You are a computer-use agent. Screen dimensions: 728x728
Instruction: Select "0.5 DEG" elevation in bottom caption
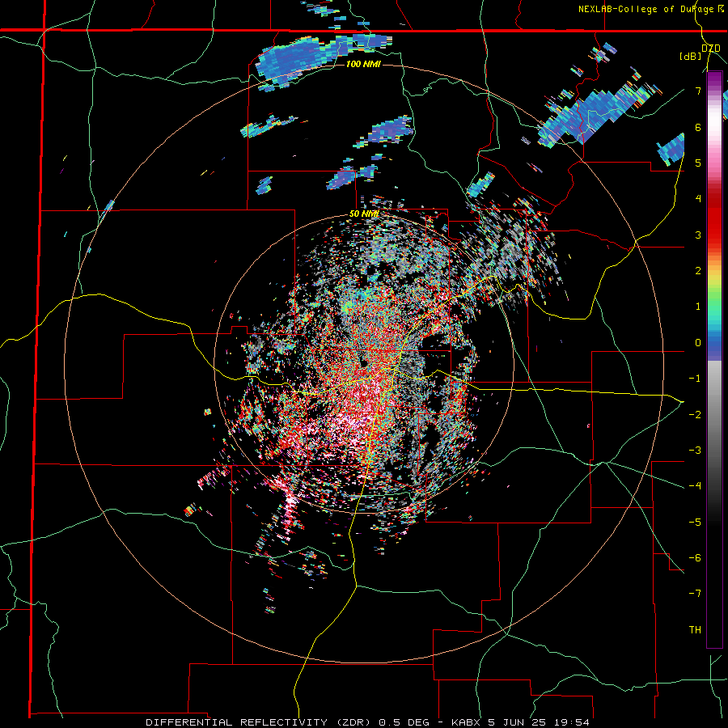[404, 722]
